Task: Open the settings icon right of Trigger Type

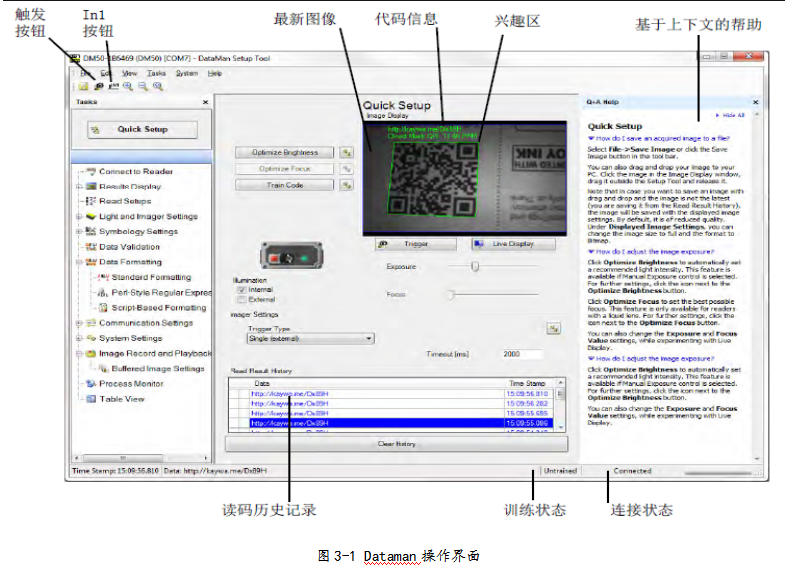Action: click(554, 329)
